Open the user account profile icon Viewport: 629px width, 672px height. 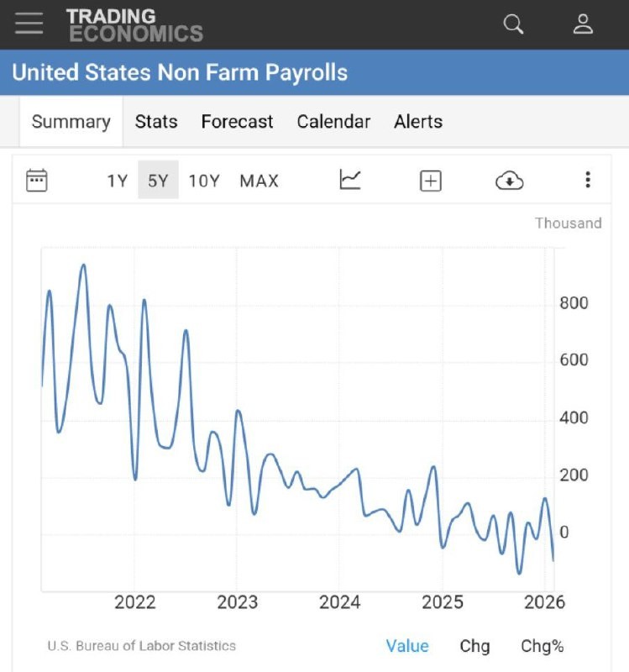(583, 24)
